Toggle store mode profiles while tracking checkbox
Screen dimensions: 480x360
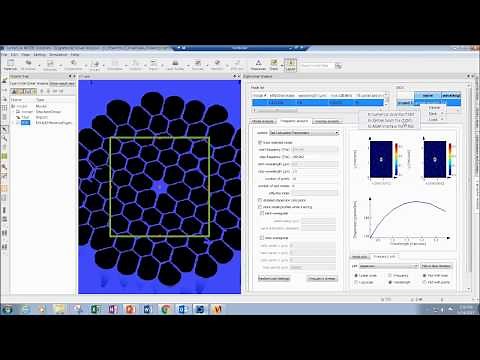[260, 207]
